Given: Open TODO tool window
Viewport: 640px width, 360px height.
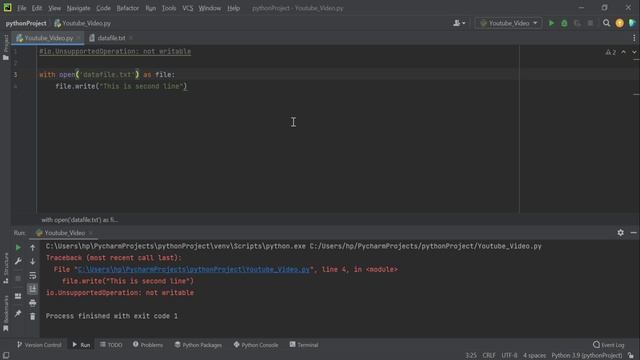Looking at the screenshot, I should click(x=111, y=345).
